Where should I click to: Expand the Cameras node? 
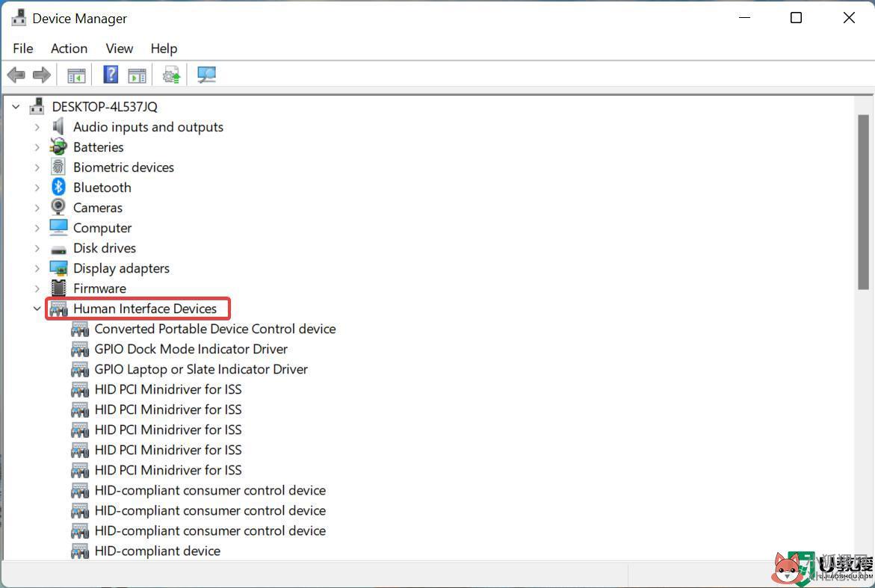37,208
